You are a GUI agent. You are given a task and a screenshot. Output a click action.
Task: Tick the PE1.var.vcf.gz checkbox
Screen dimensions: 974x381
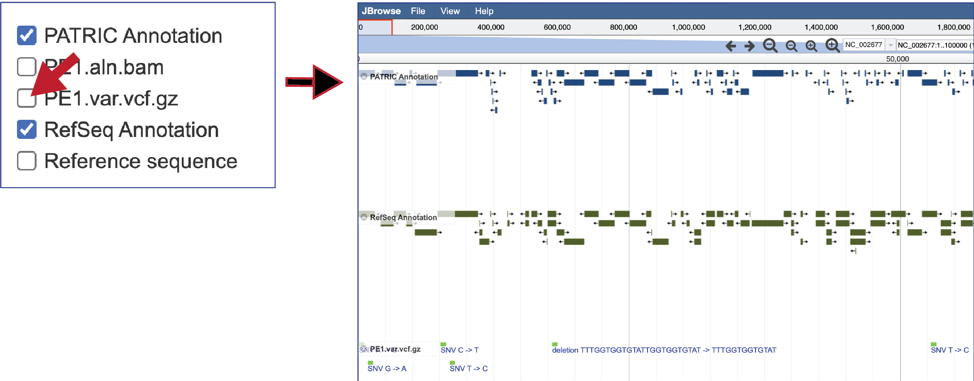click(x=26, y=98)
